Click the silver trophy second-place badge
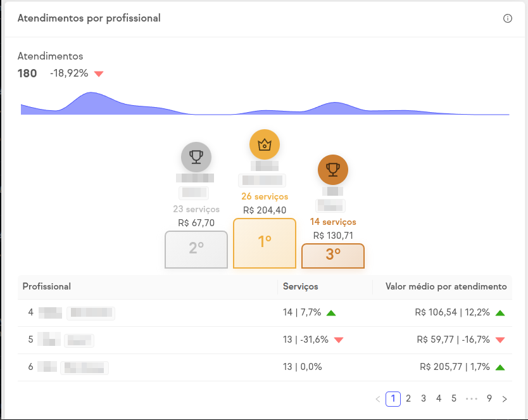This screenshot has width=528, height=420. point(196,157)
